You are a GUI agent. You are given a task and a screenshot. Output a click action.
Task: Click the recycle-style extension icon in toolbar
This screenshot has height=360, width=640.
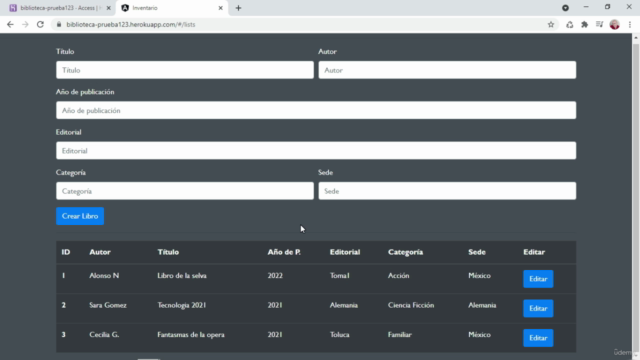(569, 24)
